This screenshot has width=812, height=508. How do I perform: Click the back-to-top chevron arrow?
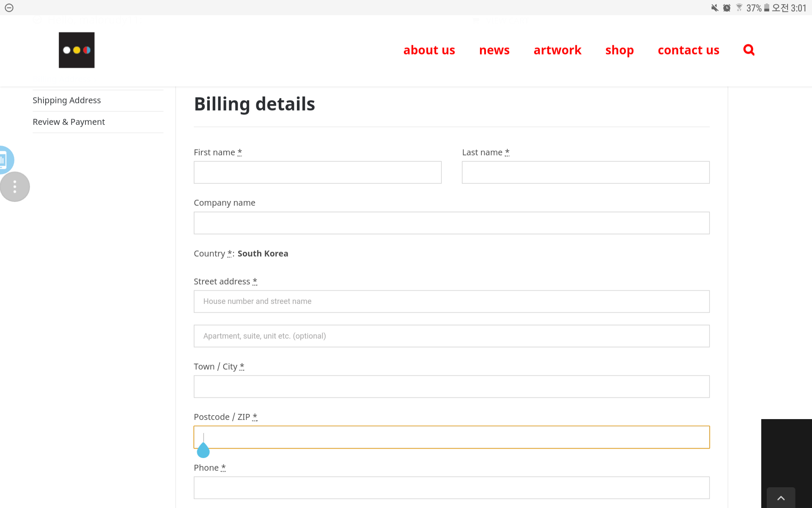[781, 498]
